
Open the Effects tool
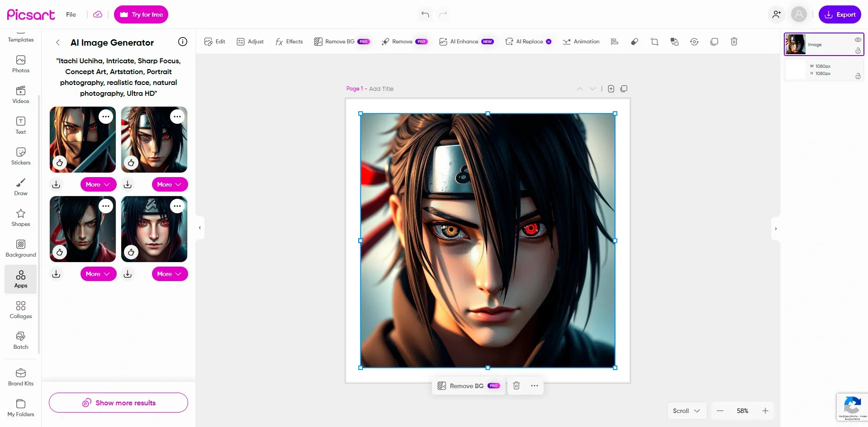[x=289, y=42]
